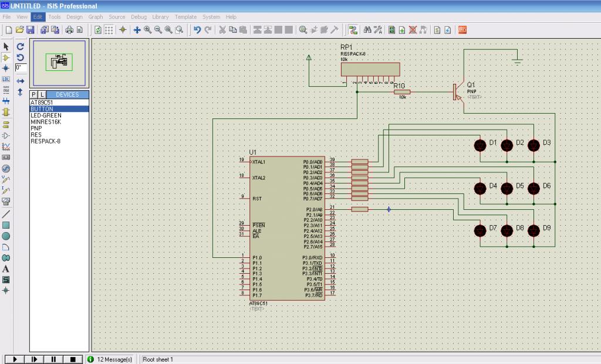
Task: Click the Undo arrow icon
Action: (x=197, y=30)
